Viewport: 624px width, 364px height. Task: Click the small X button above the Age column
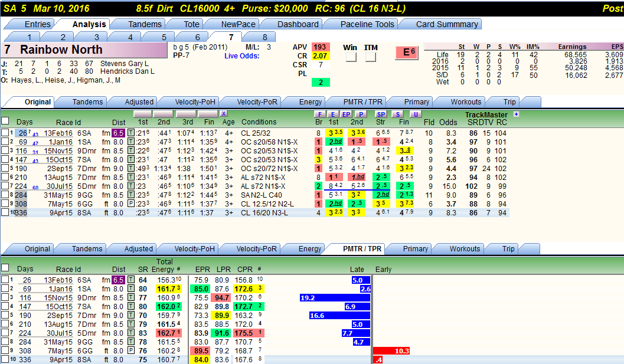(x=224, y=114)
